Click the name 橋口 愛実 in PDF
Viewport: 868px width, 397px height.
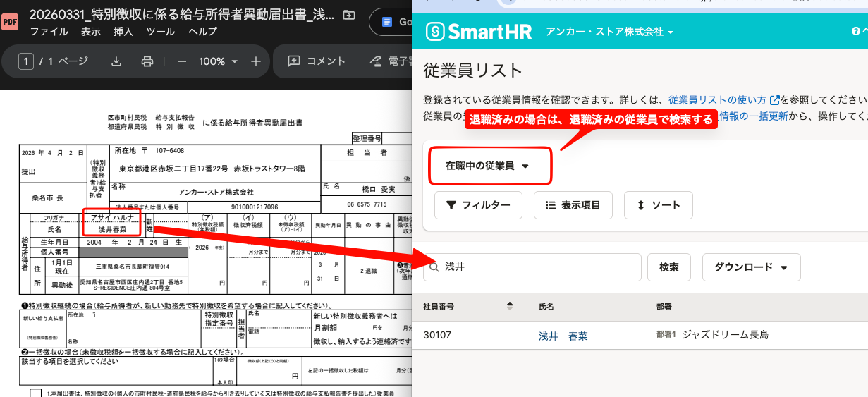[x=379, y=189]
